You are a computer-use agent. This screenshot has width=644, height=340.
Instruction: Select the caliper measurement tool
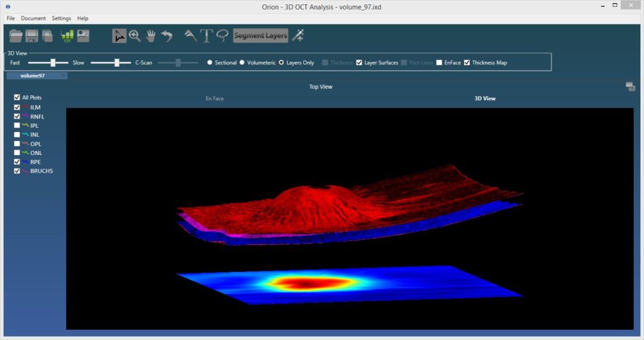(x=190, y=36)
